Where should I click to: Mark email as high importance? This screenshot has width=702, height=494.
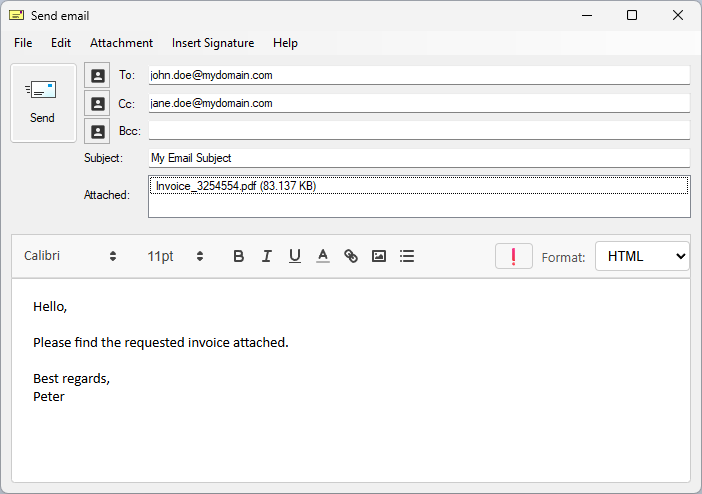(513, 256)
